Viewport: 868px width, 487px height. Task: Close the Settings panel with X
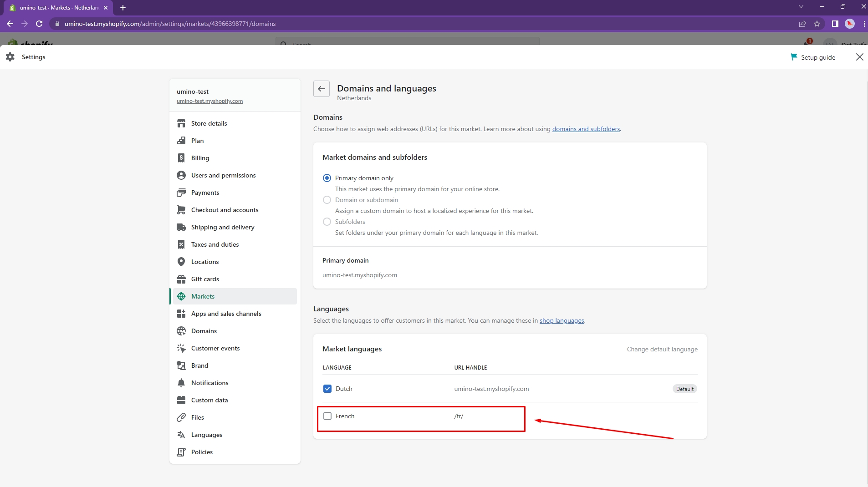[859, 57]
